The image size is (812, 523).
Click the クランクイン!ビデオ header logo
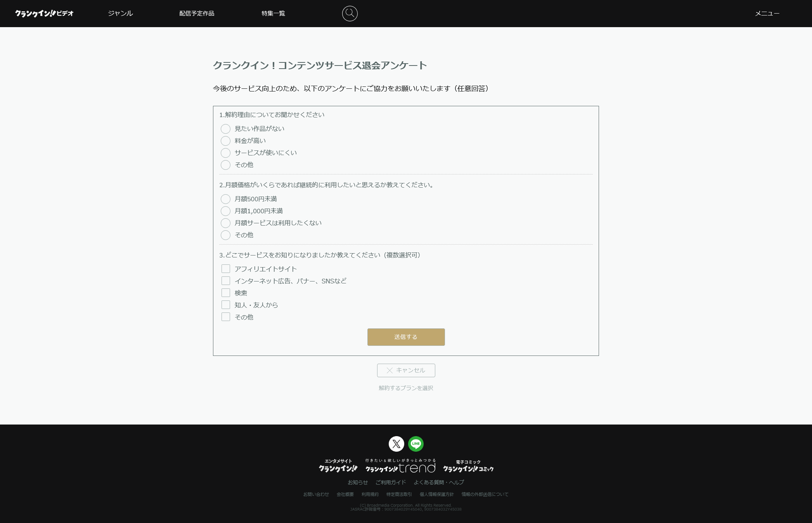[44, 14]
